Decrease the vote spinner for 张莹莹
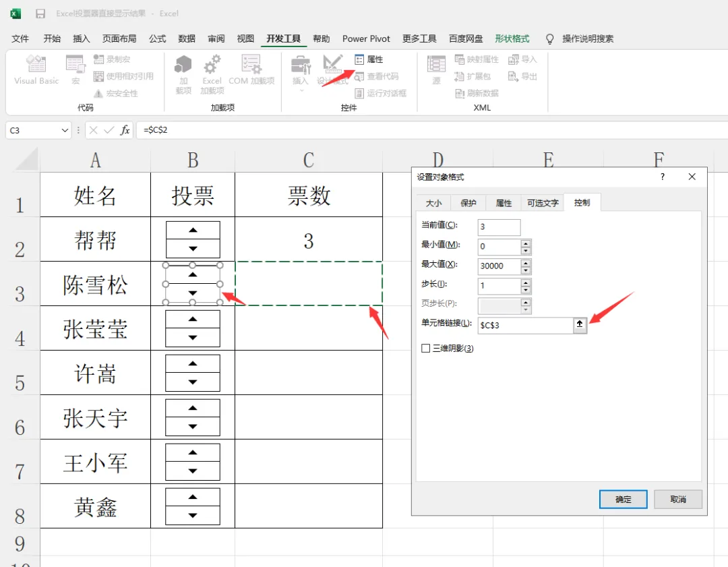Image resolution: width=728 pixels, height=567 pixels. [193, 338]
